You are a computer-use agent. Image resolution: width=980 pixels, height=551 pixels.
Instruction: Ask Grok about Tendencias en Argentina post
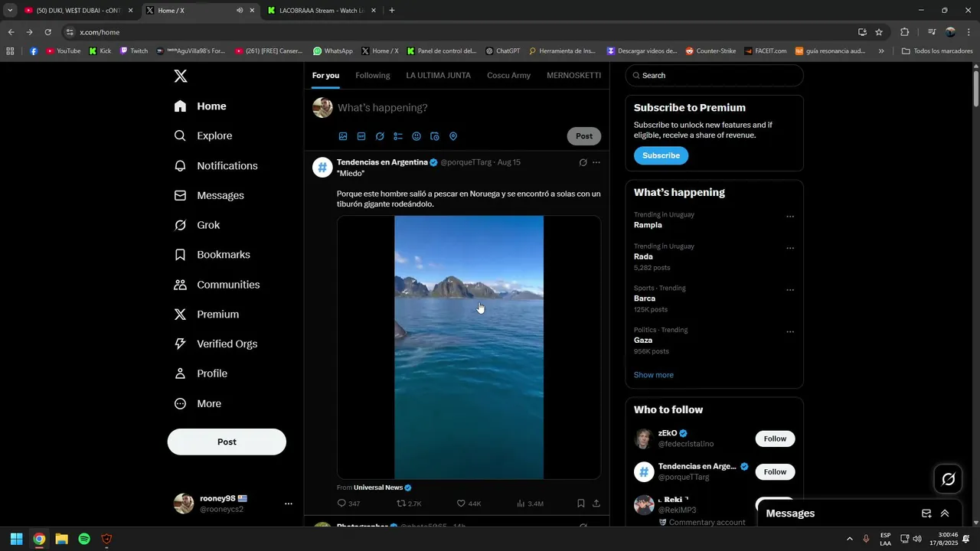pyautogui.click(x=583, y=162)
